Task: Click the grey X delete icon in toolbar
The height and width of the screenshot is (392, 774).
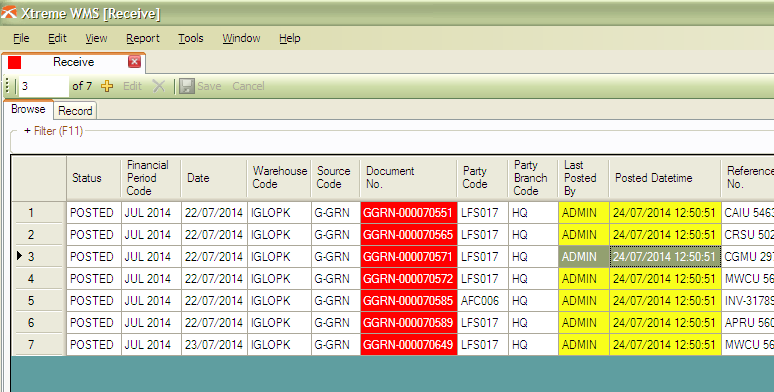Action: [x=158, y=86]
